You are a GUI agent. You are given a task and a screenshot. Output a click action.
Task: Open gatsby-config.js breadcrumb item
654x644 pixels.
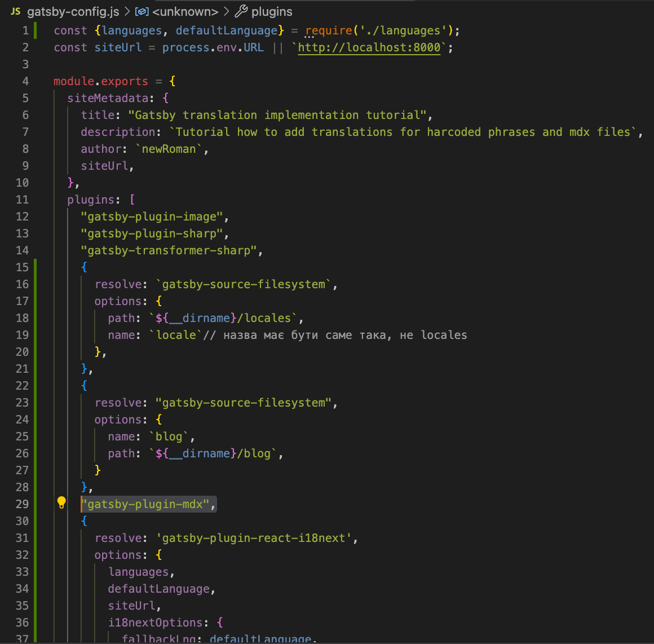[73, 12]
